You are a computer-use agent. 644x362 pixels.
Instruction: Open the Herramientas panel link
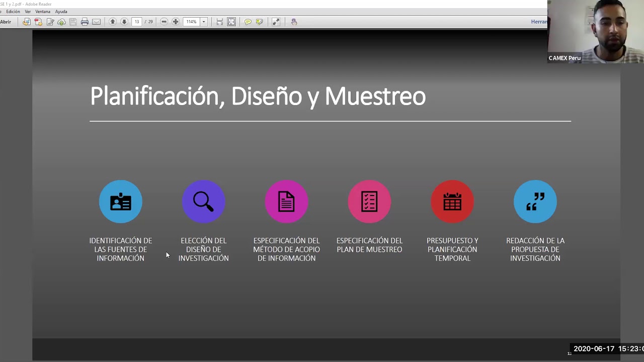pyautogui.click(x=539, y=22)
